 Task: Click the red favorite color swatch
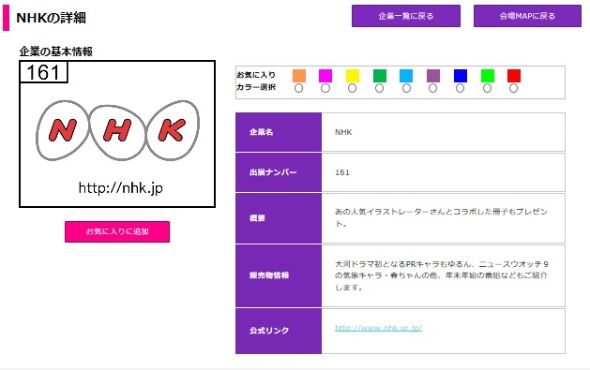click(x=514, y=76)
